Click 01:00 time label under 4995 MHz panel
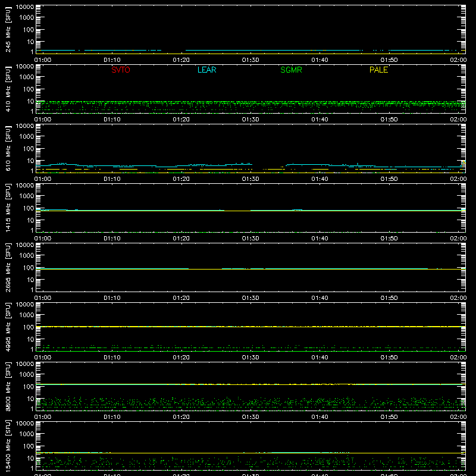This screenshot has width=476, height=476. (43, 358)
